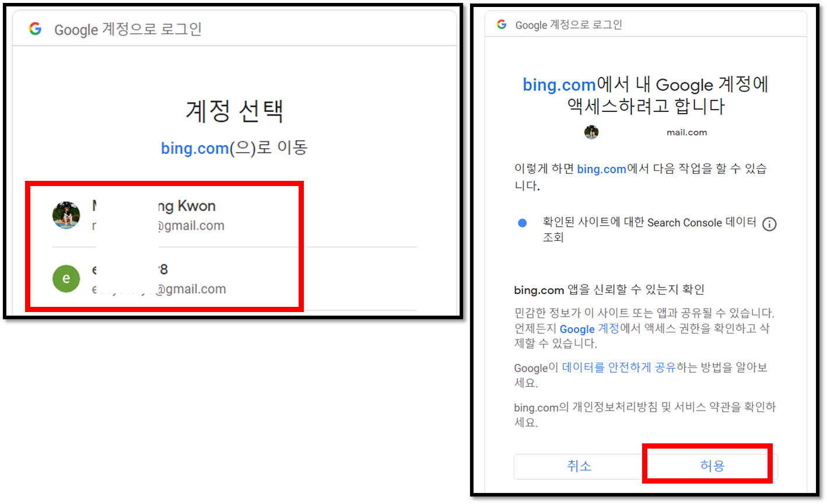Open info icon beside Search Console 데이터 조회
This screenshot has height=504, width=827.
click(769, 224)
